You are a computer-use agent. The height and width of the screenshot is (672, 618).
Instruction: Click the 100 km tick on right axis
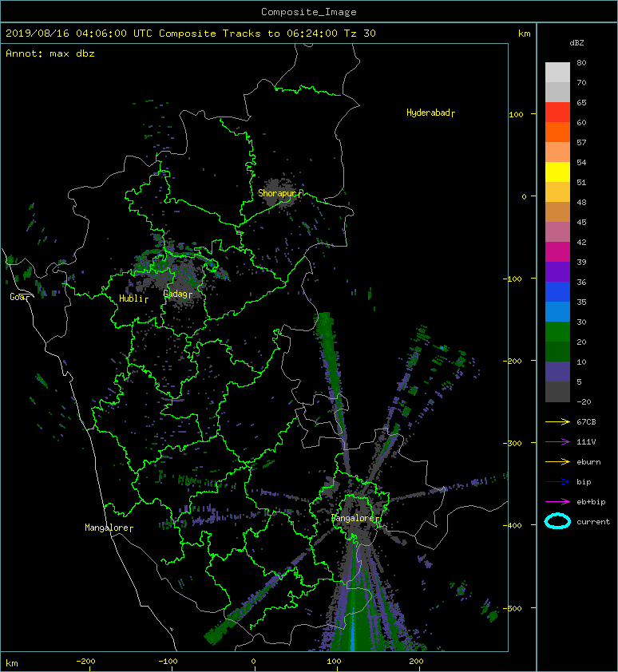pos(517,114)
